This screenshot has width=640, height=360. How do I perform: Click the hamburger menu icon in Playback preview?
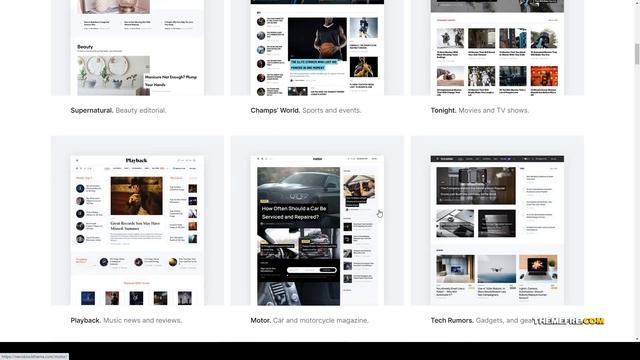[x=77, y=160]
